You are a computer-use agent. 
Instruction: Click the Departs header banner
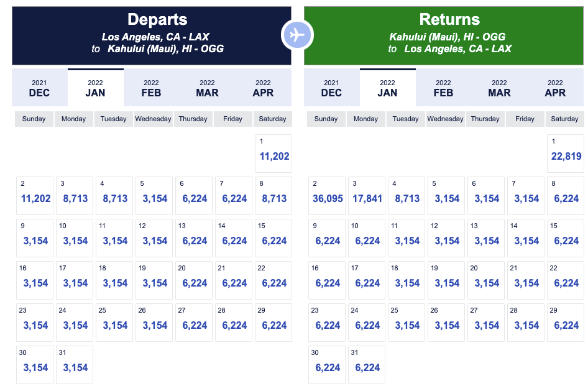151,35
